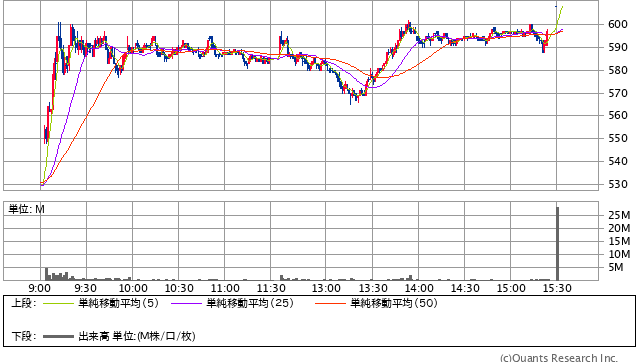Click the 550 price axis label
Screen dimensions: 638x362
(x=618, y=138)
